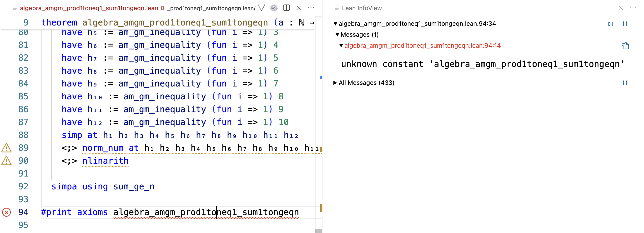
Task: Click the crumpled paper ball icon
Action: (274, 8)
